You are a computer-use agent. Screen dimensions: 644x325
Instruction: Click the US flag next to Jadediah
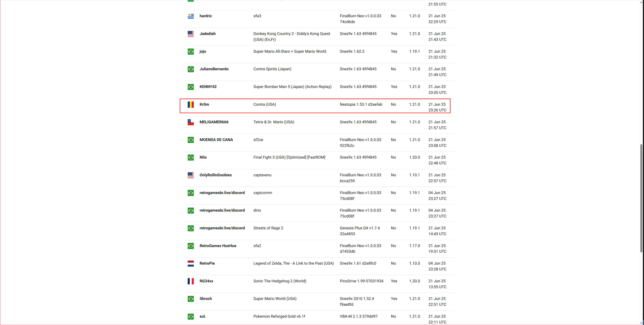(191, 34)
